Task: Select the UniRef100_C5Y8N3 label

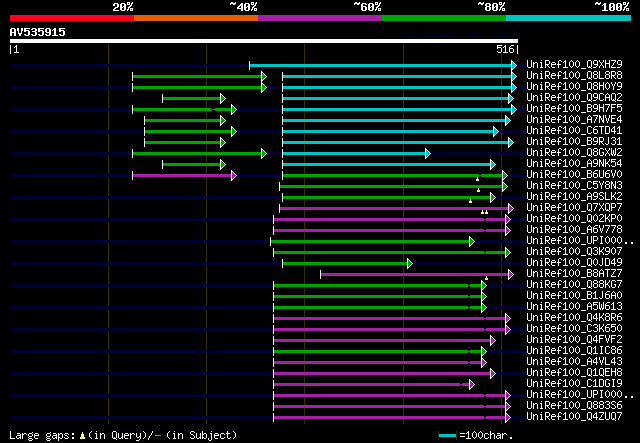Action: click(574, 186)
